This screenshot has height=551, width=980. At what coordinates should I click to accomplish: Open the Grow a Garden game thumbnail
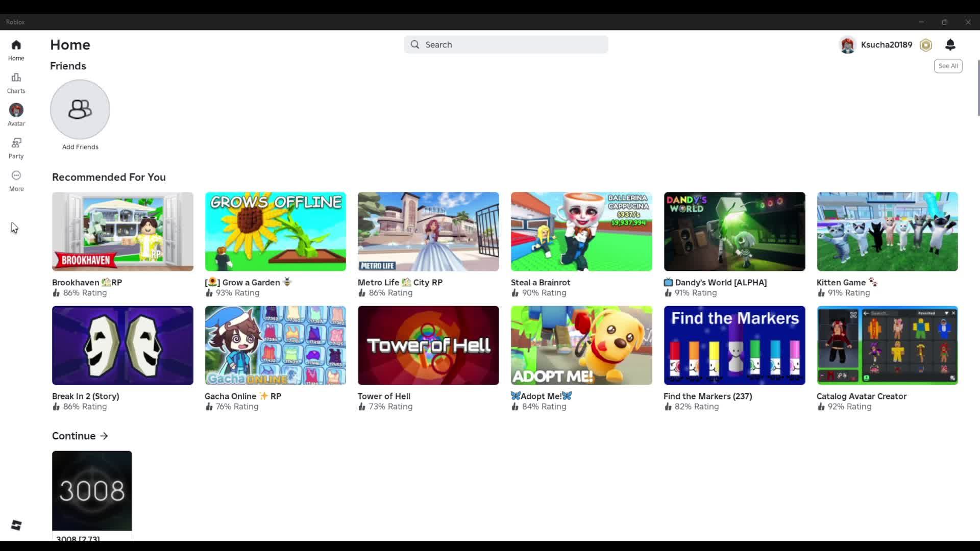pos(276,232)
